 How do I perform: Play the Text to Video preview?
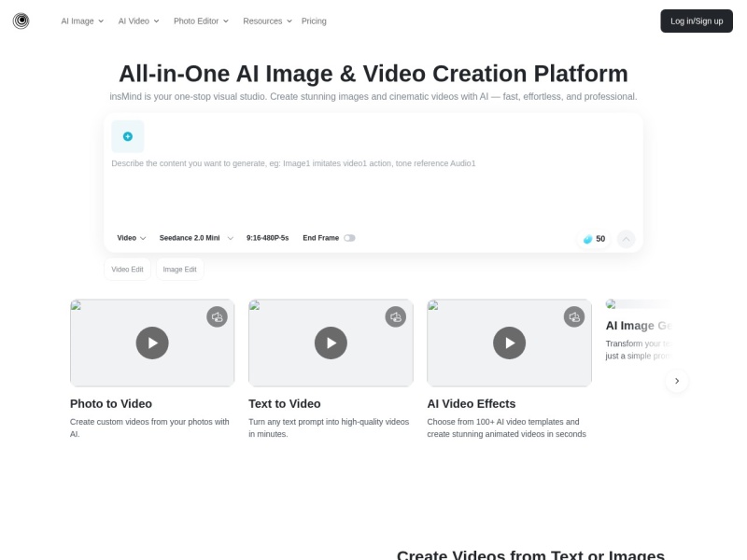[331, 343]
